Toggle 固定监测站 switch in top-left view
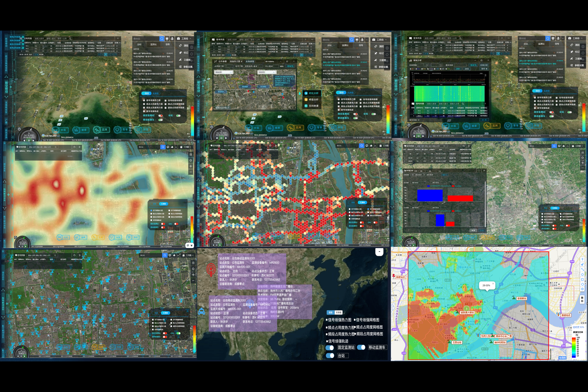Viewport: 588px width, 392px height. [161, 115]
